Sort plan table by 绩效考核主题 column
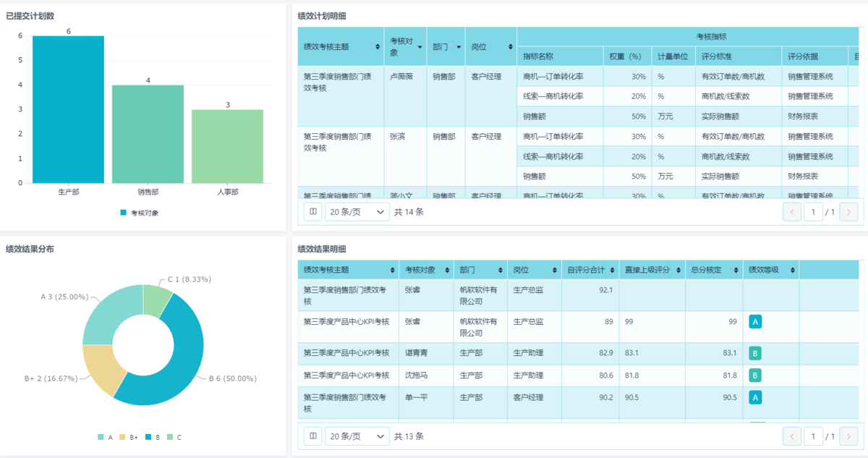 click(378, 47)
